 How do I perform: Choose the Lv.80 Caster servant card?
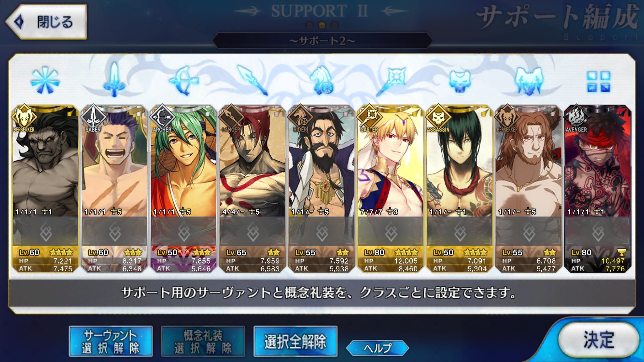[x=391, y=189]
